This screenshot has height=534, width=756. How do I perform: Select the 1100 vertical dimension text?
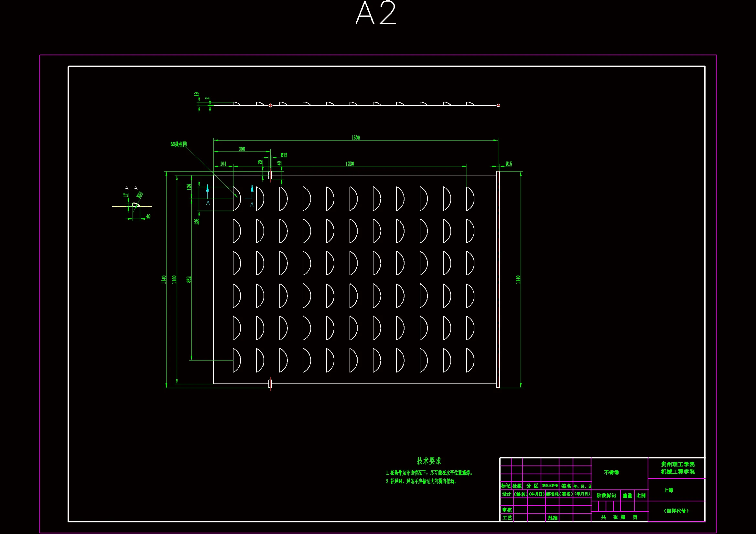[x=174, y=279]
